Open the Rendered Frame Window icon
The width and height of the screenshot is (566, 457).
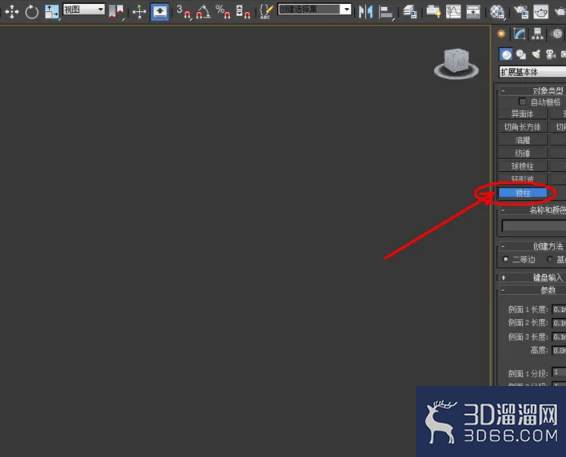click(541, 12)
